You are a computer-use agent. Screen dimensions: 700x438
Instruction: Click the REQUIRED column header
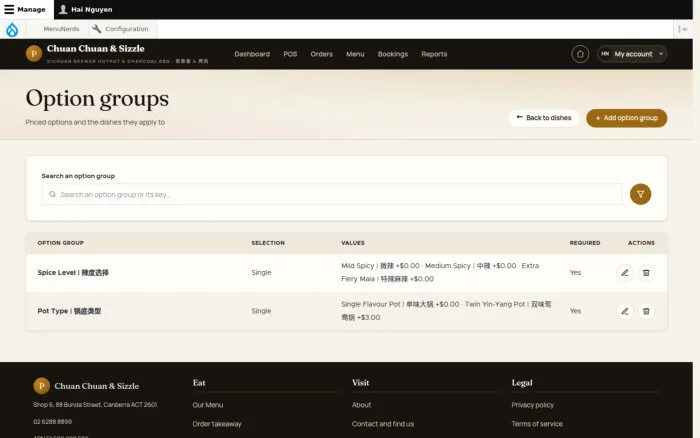click(585, 243)
